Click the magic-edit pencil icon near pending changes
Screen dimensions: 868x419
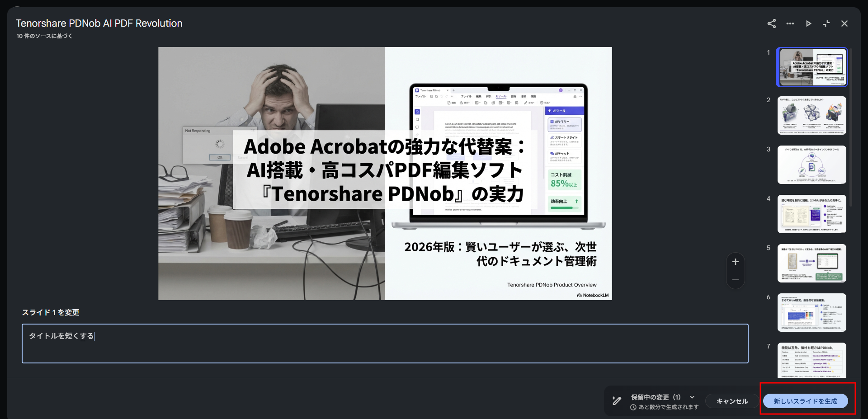pyautogui.click(x=616, y=400)
